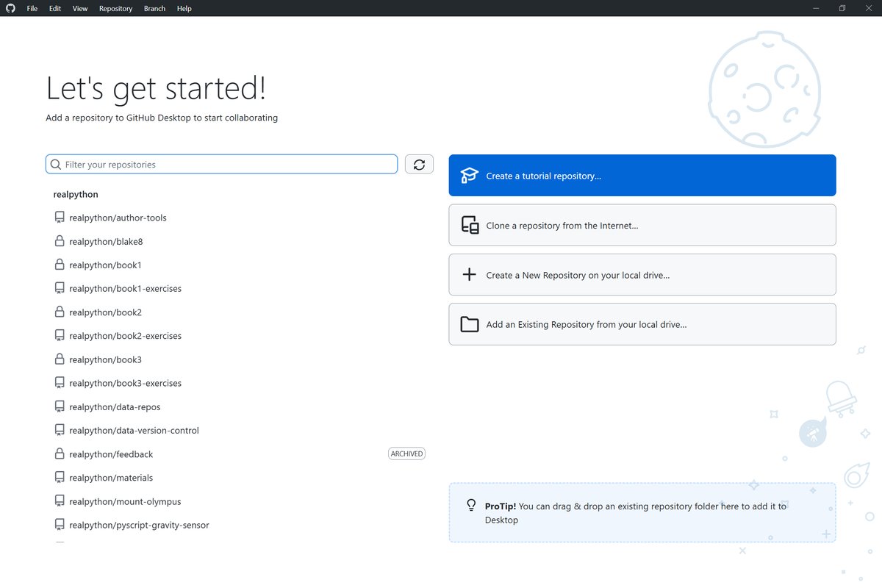Click the plus icon for new repository
The image size is (882, 588).
pos(469,275)
